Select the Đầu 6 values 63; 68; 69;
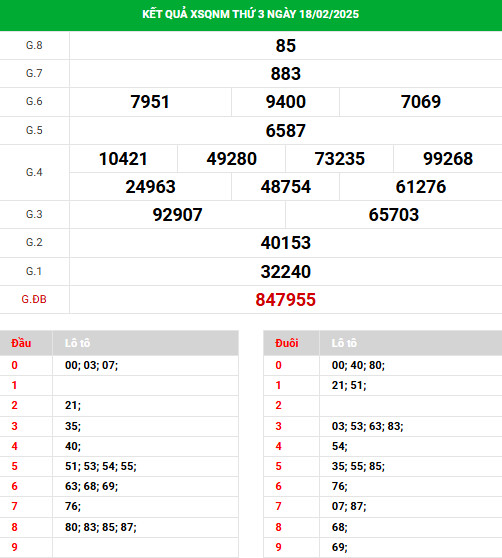The height and width of the screenshot is (558, 502). point(91,486)
